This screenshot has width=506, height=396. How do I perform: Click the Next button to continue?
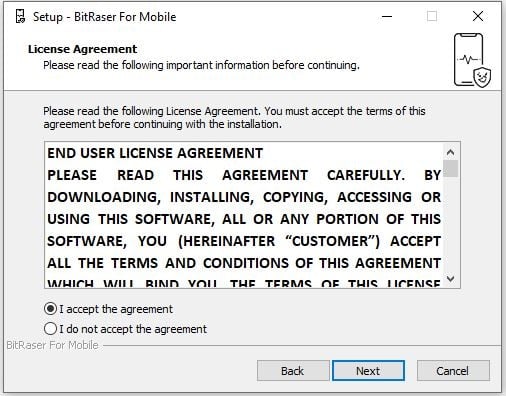(368, 371)
